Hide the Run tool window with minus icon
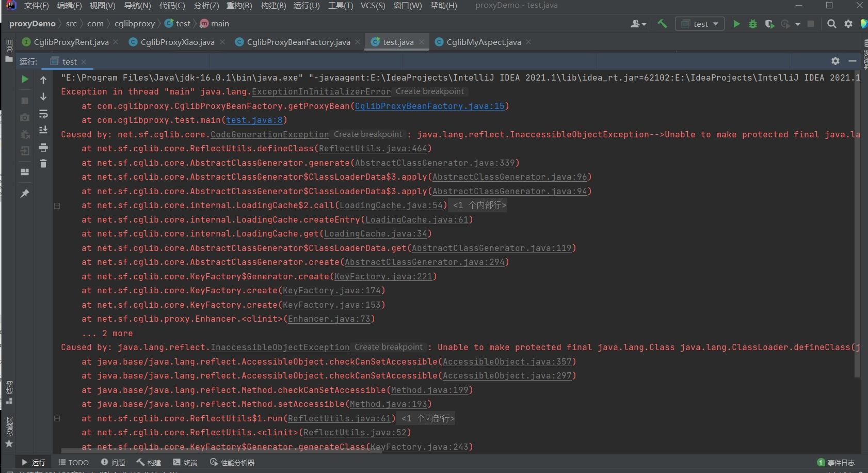This screenshot has width=868, height=473. tap(853, 61)
